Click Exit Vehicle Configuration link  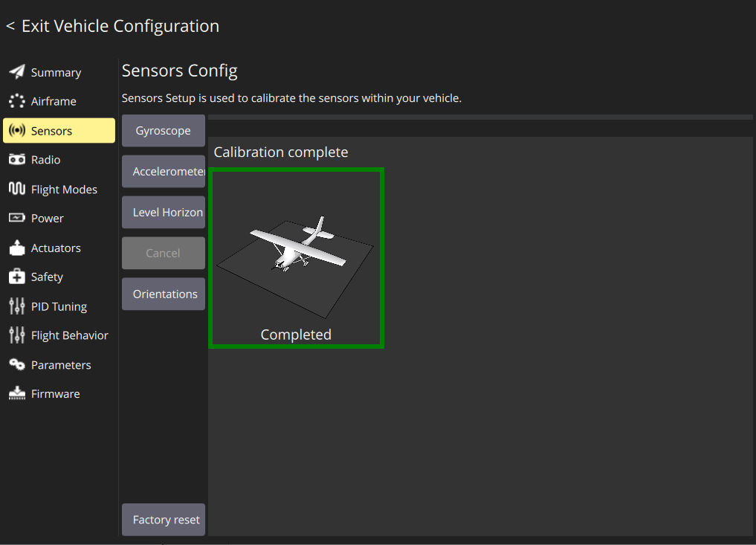tap(112, 25)
